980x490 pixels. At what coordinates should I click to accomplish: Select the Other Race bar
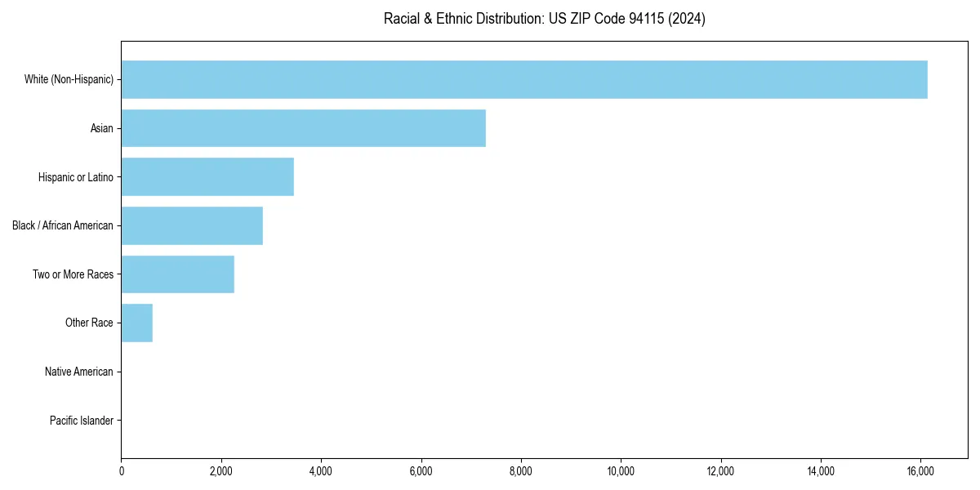tap(136, 323)
